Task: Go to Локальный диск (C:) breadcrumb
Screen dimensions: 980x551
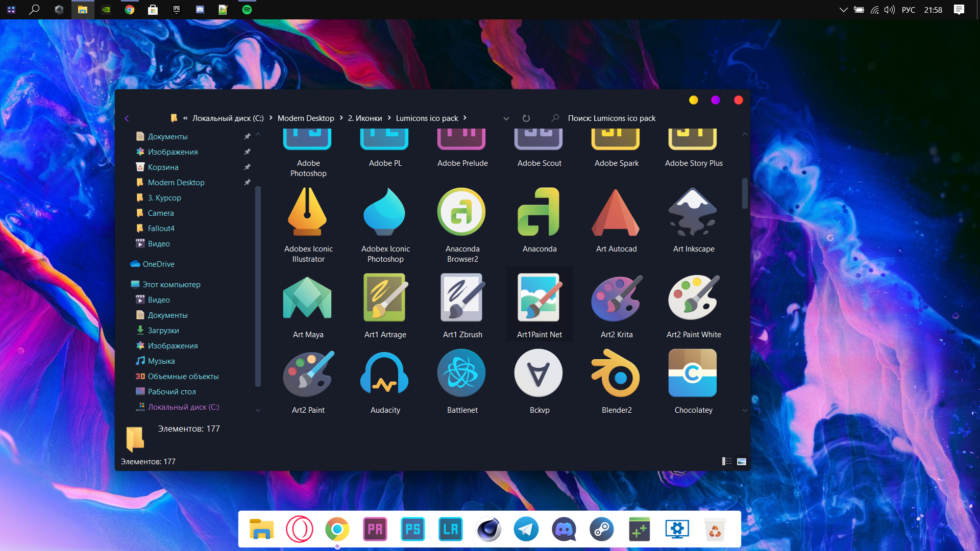Action: pos(228,118)
